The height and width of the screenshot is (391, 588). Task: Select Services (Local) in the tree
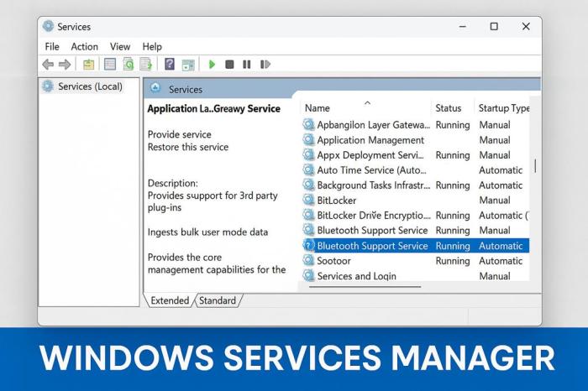90,86
